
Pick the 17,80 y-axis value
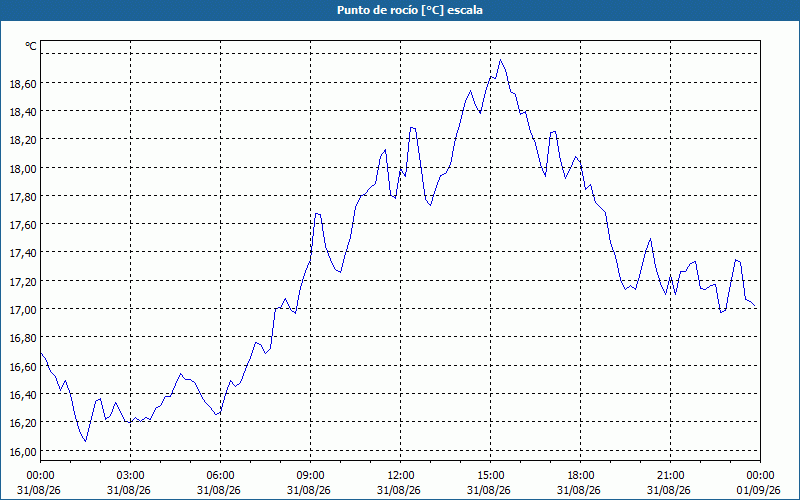point(23,197)
